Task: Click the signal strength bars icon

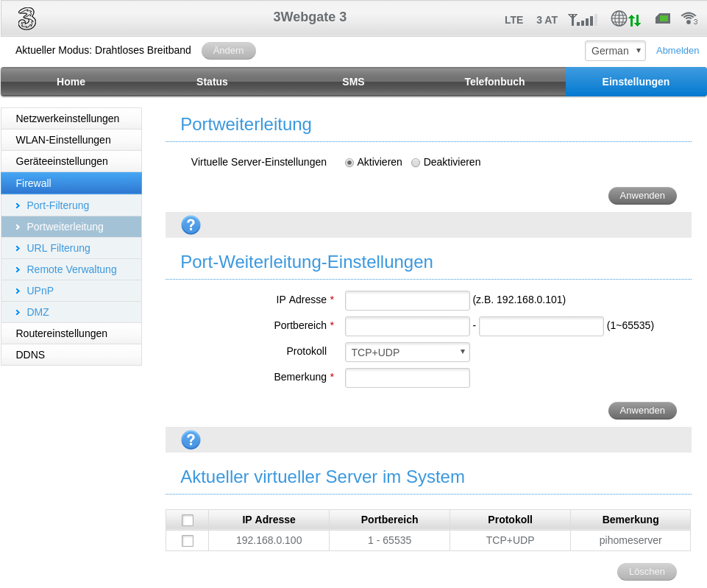Action: (x=582, y=20)
